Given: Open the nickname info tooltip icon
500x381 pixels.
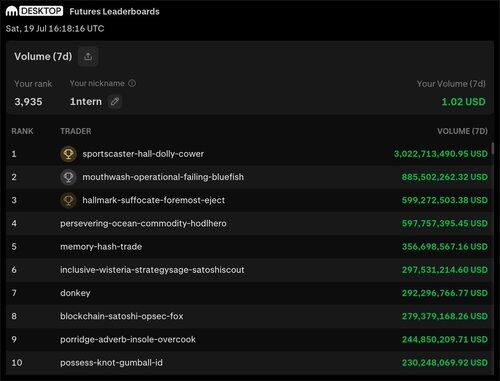Looking at the screenshot, I should point(132,83).
